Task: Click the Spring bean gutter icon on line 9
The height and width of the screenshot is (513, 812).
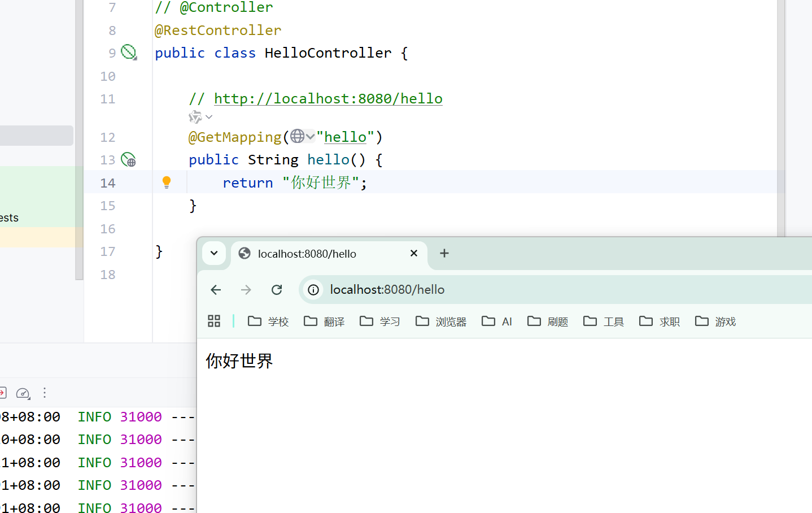Action: (x=129, y=52)
